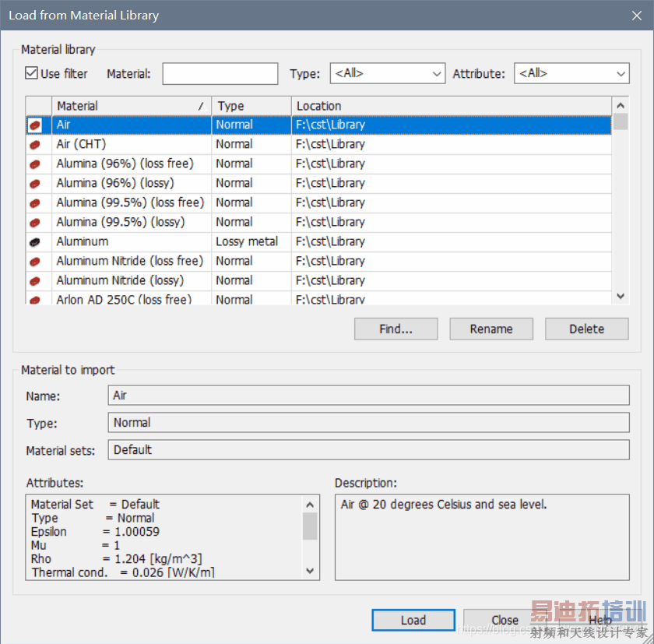The width and height of the screenshot is (654, 644).
Task: Click the Close button
Action: 505,620
